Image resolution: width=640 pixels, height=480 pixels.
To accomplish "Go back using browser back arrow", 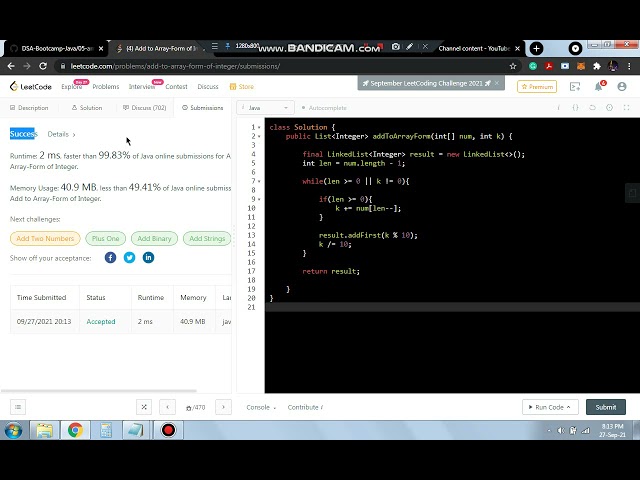I will pyautogui.click(x=11, y=66).
